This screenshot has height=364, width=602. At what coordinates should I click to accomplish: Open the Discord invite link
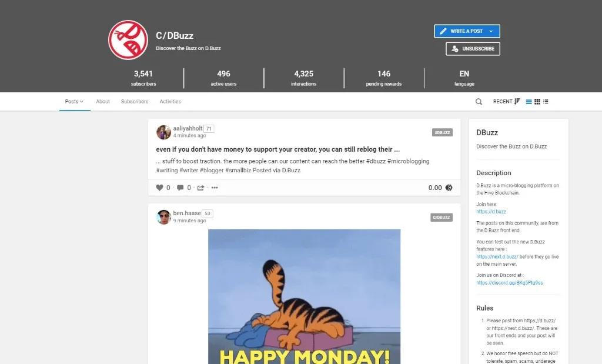point(510,283)
